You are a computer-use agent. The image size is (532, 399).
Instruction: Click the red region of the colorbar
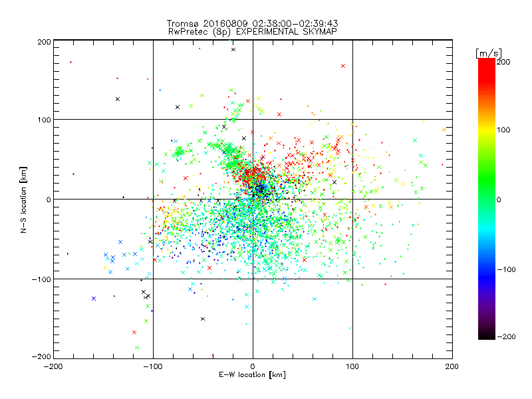(x=487, y=70)
